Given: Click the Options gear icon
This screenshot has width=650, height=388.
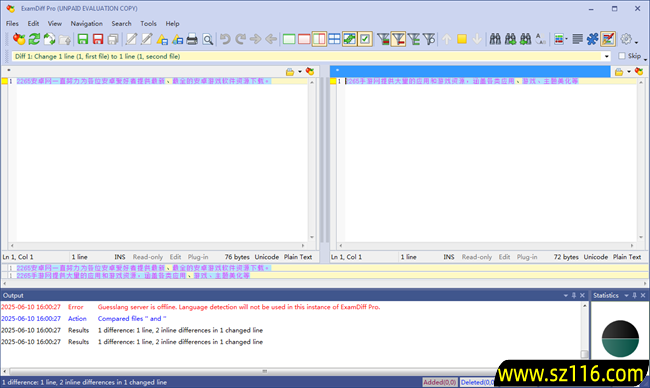Looking at the screenshot, I should 626,39.
